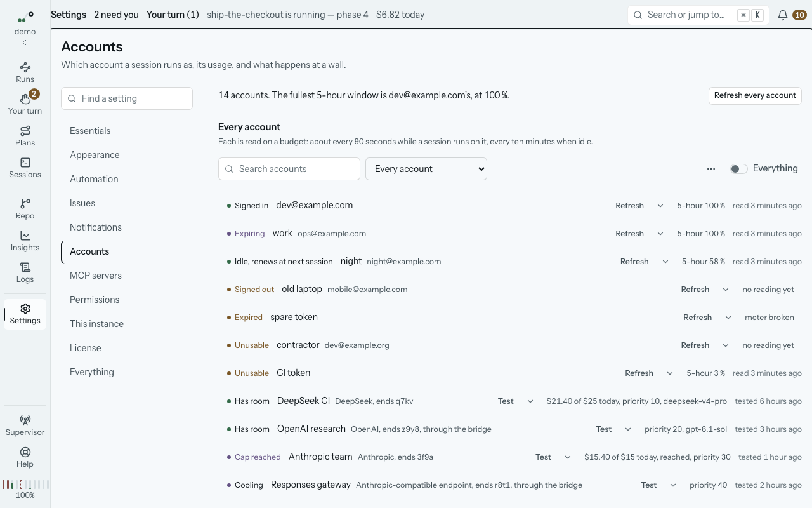Click the demo workspace logo
Viewport: 812px width, 508px height.
[25, 17]
